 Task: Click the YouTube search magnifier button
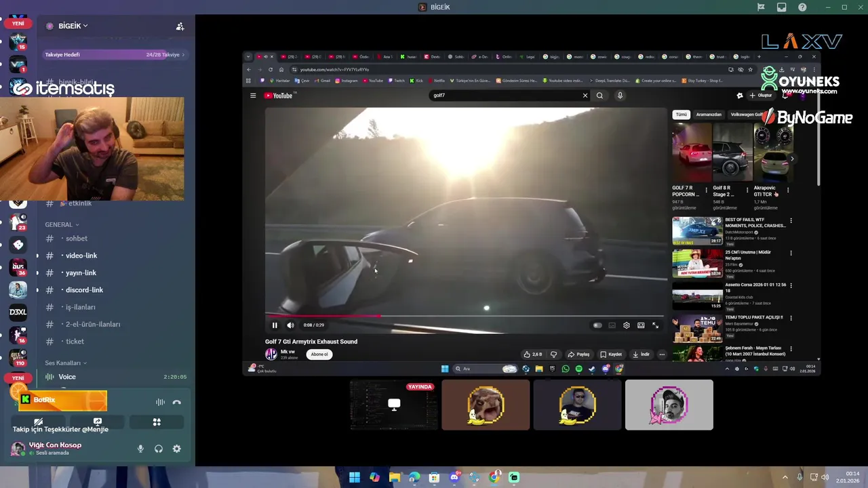[599, 96]
